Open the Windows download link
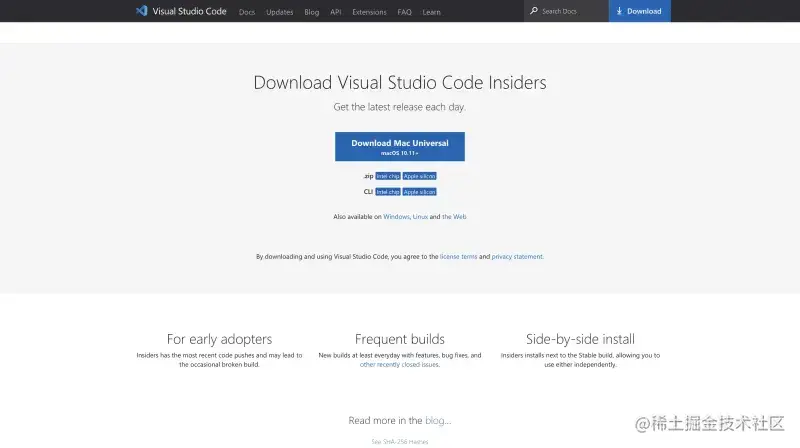 (396, 216)
